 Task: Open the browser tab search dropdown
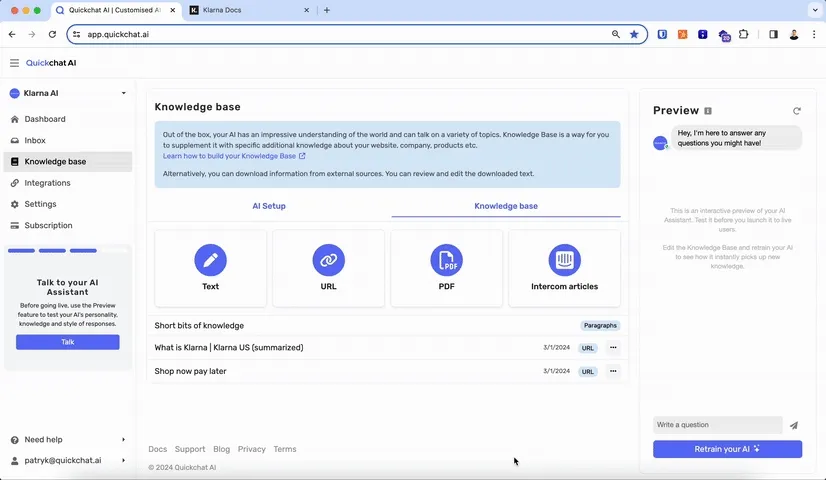coord(815,10)
